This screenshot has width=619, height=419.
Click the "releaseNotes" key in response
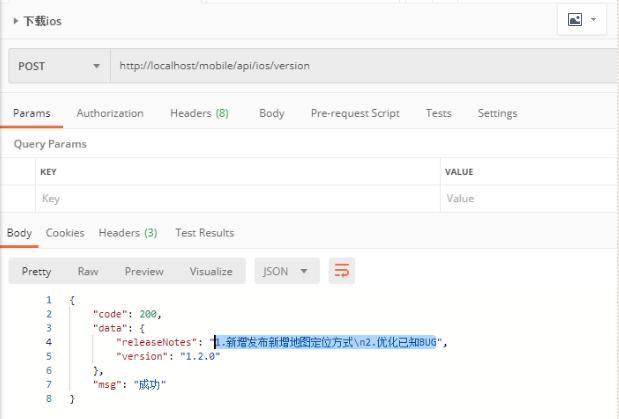157,342
